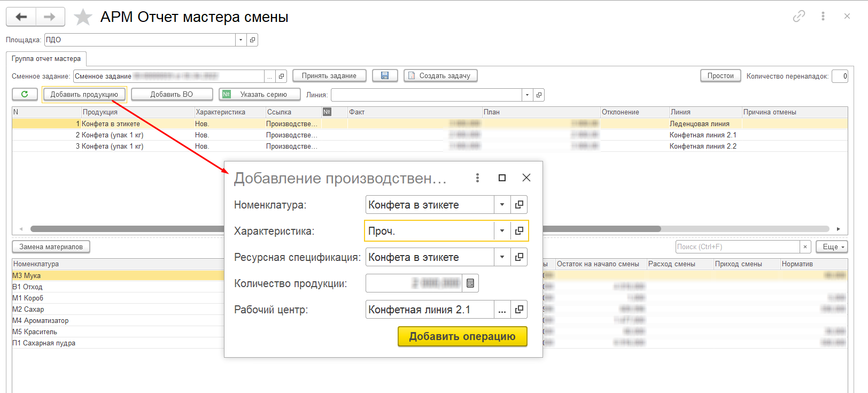Expand the Площадка dropdown list
The height and width of the screenshot is (393, 868).
tap(241, 40)
